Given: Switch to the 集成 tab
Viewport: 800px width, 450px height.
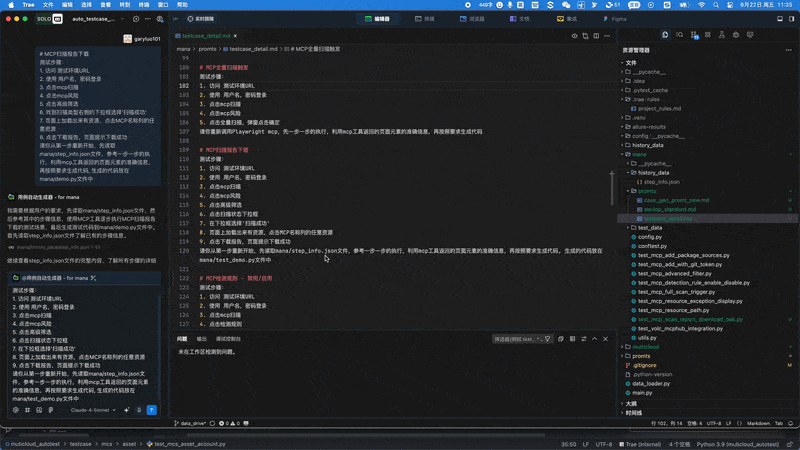Looking at the screenshot, I should (x=567, y=19).
